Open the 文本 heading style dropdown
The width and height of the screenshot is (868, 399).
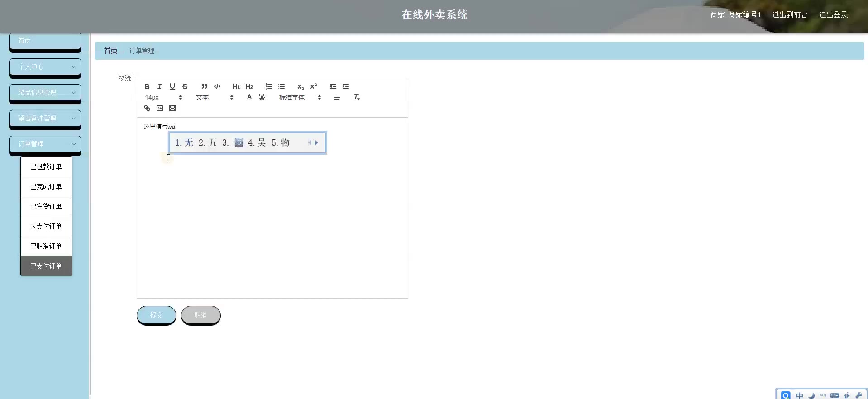click(215, 97)
